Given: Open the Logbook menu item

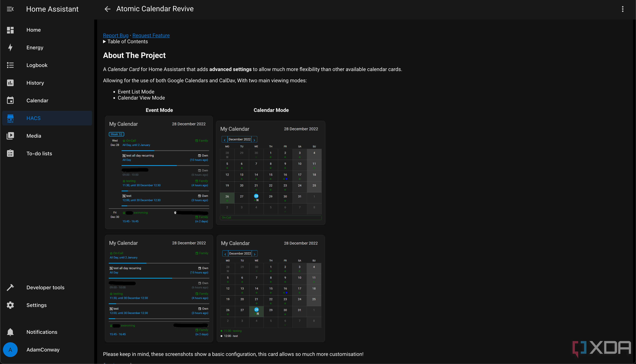Looking at the screenshot, I should click(x=47, y=65).
